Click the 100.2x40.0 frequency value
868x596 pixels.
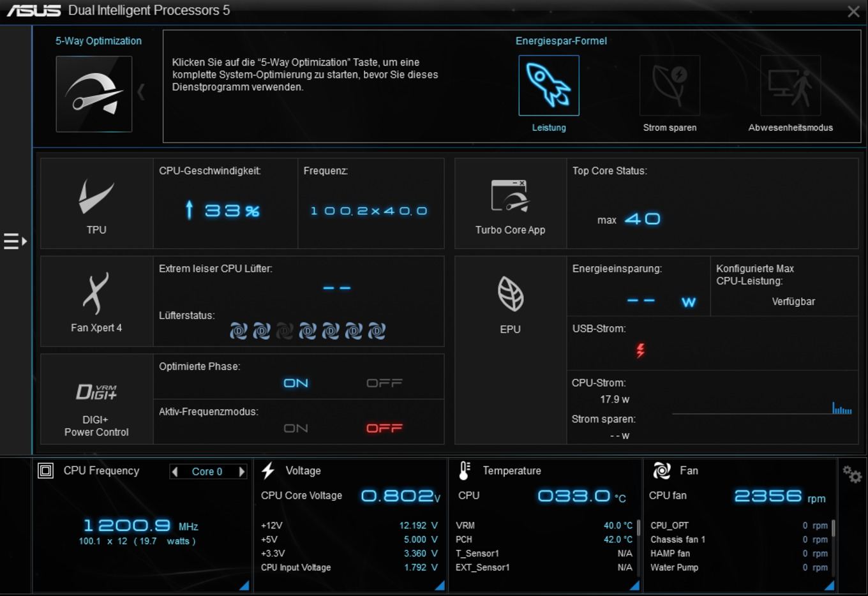pos(369,211)
